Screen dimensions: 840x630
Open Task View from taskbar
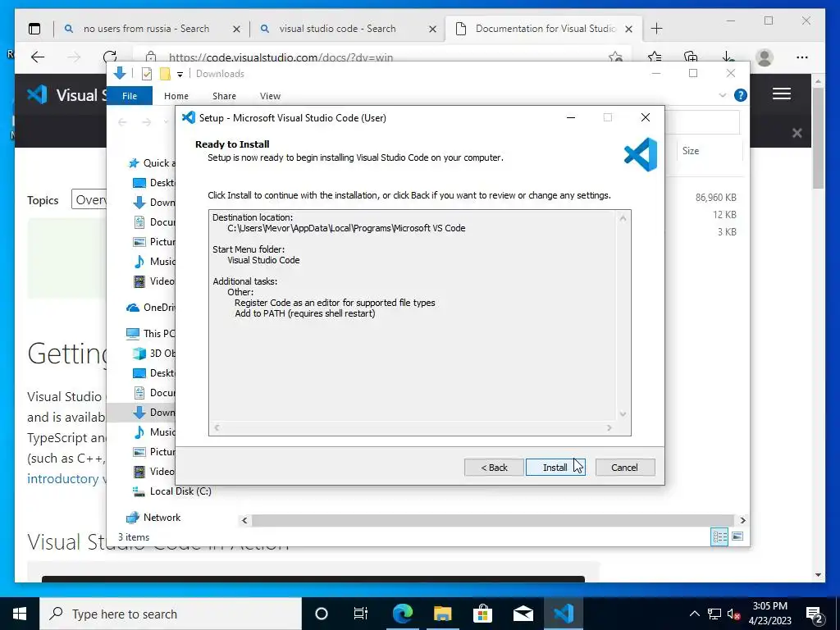click(361, 614)
